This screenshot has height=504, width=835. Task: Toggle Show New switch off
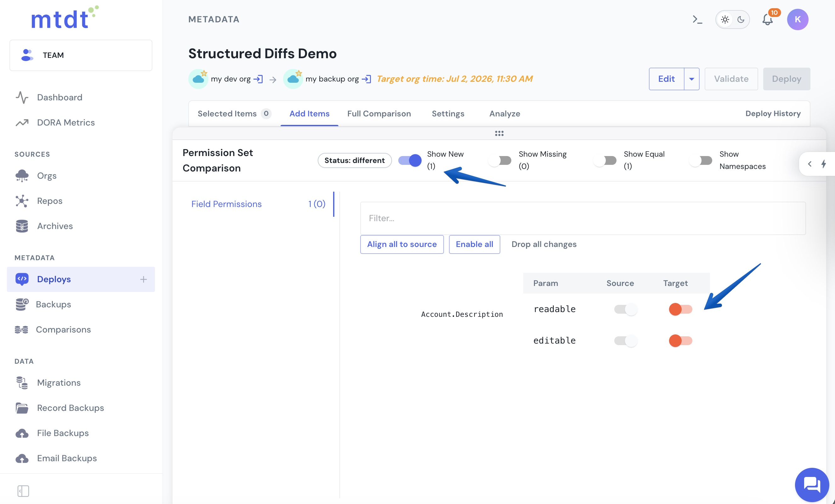(x=410, y=160)
